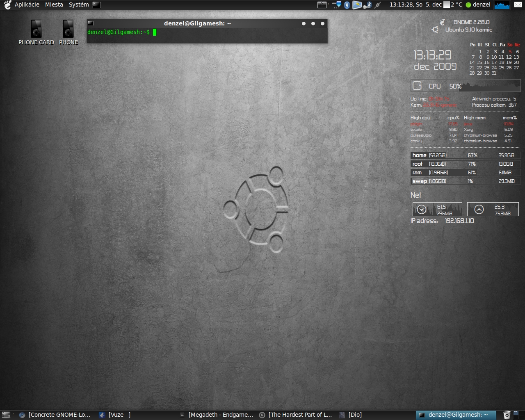Launch terminal from top panel launcher icon
Image resolution: width=525 pixels, height=420 pixels.
[97, 5]
